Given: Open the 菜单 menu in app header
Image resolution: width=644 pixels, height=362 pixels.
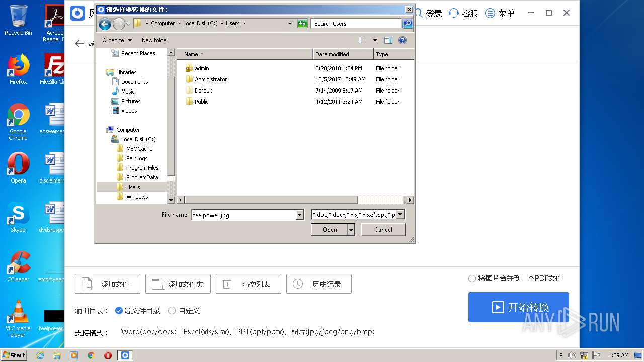Looking at the screenshot, I should [500, 13].
